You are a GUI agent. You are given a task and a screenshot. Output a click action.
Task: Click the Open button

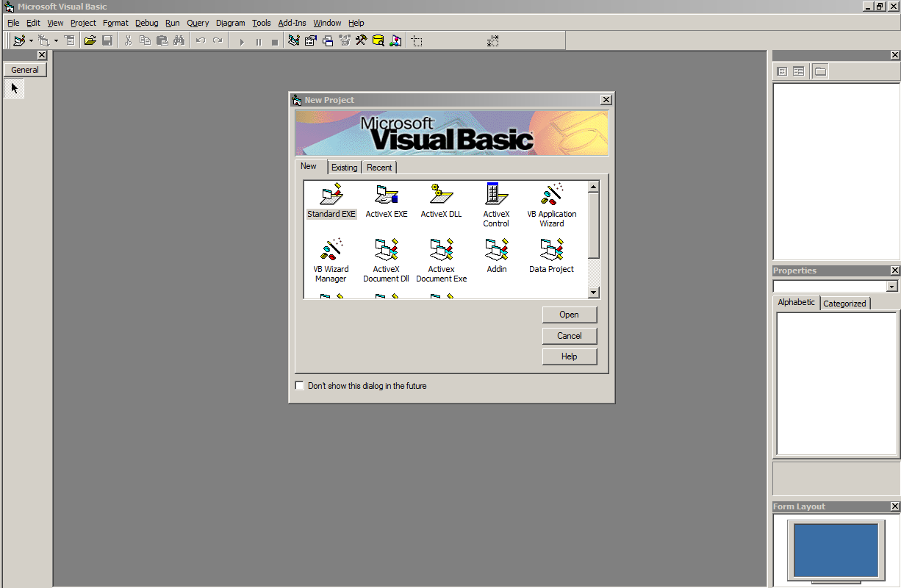[570, 315]
